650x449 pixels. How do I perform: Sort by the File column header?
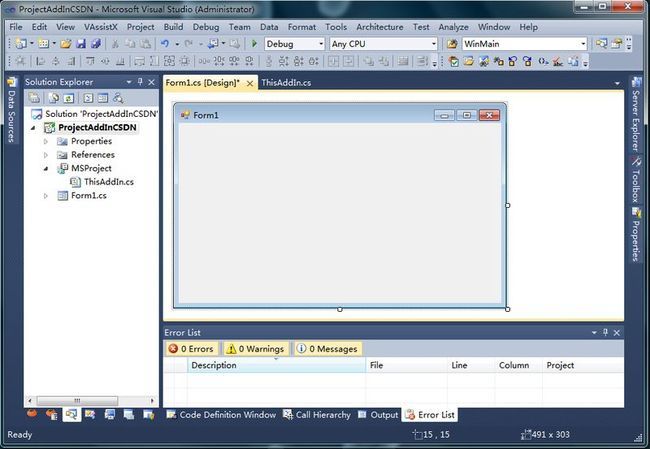(406, 365)
